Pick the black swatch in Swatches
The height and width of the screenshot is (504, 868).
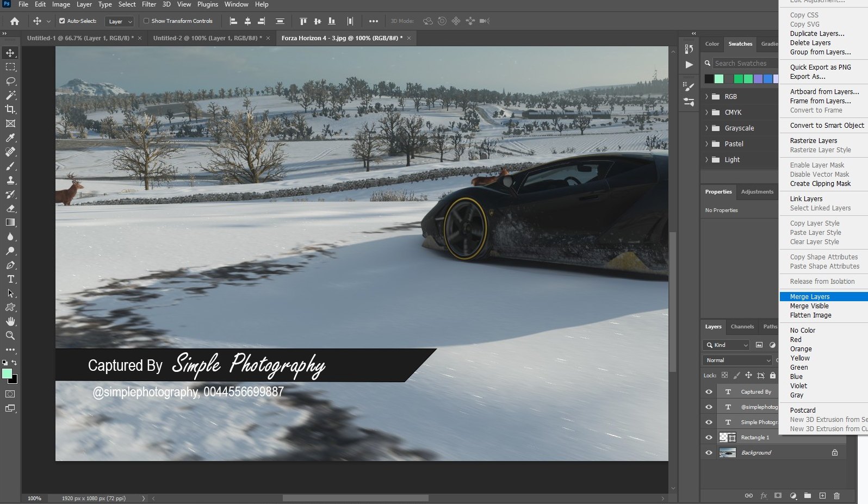coord(709,79)
